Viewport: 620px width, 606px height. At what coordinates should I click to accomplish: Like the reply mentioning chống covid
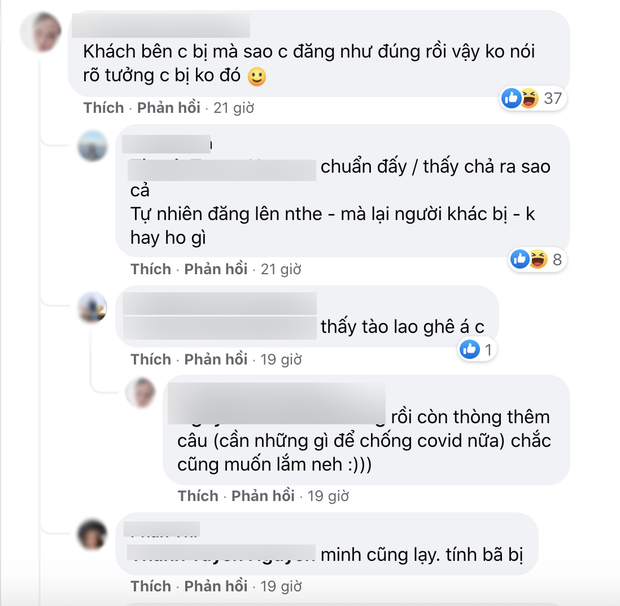pos(198,495)
